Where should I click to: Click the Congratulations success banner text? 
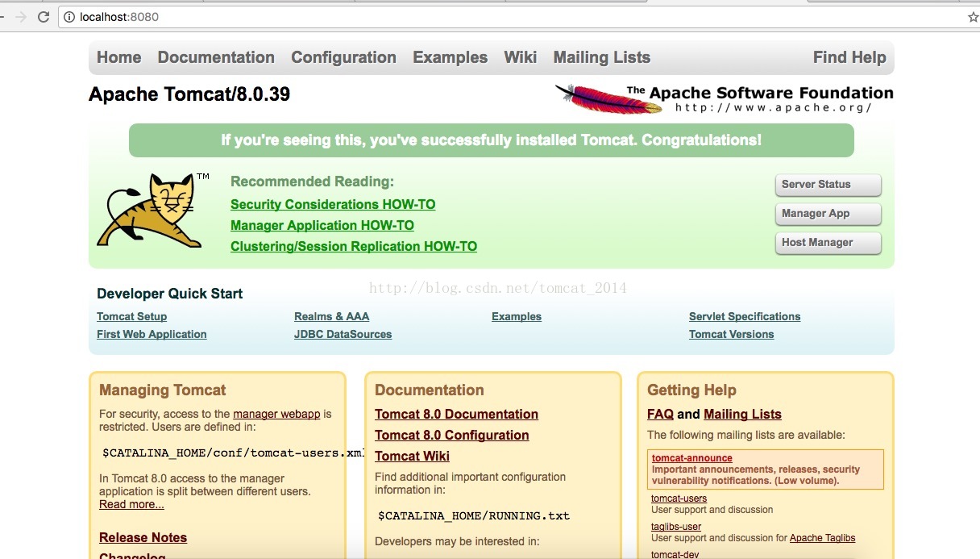click(492, 140)
